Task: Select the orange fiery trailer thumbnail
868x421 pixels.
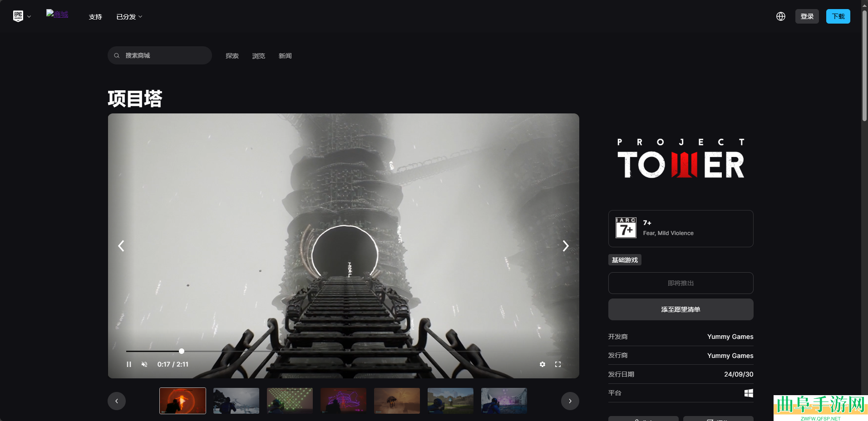Action: [x=182, y=401]
